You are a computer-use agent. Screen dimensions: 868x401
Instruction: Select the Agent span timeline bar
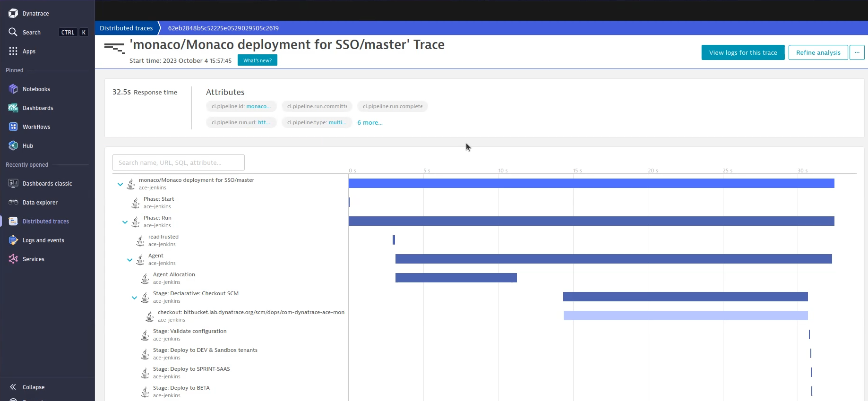(613, 259)
